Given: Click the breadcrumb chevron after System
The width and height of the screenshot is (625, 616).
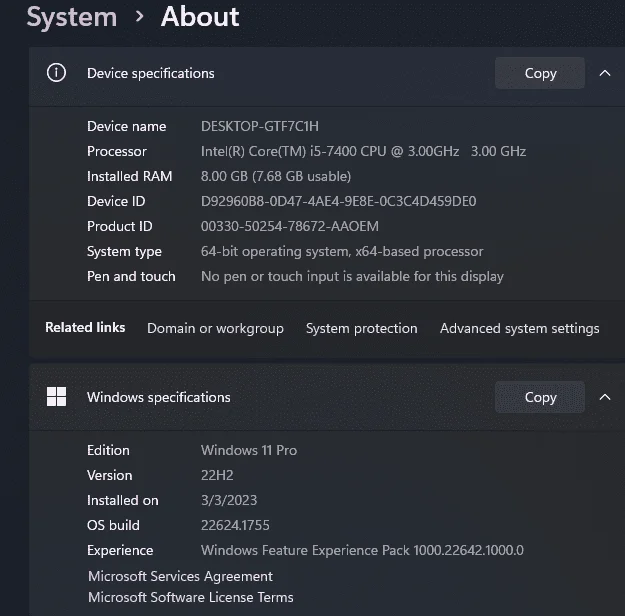Looking at the screenshot, I should tap(139, 17).
